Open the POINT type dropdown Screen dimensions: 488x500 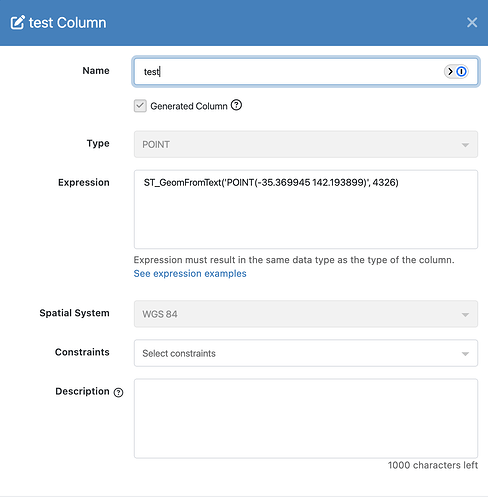pyautogui.click(x=306, y=144)
